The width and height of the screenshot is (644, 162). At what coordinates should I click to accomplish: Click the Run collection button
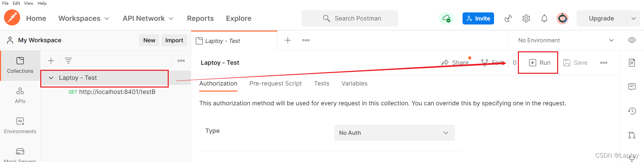point(540,63)
